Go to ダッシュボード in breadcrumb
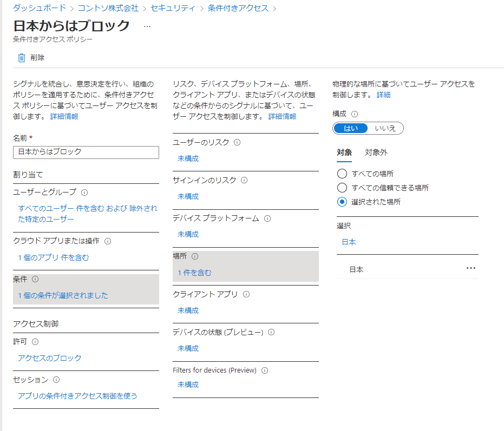The height and width of the screenshot is (431, 504). click(x=39, y=8)
